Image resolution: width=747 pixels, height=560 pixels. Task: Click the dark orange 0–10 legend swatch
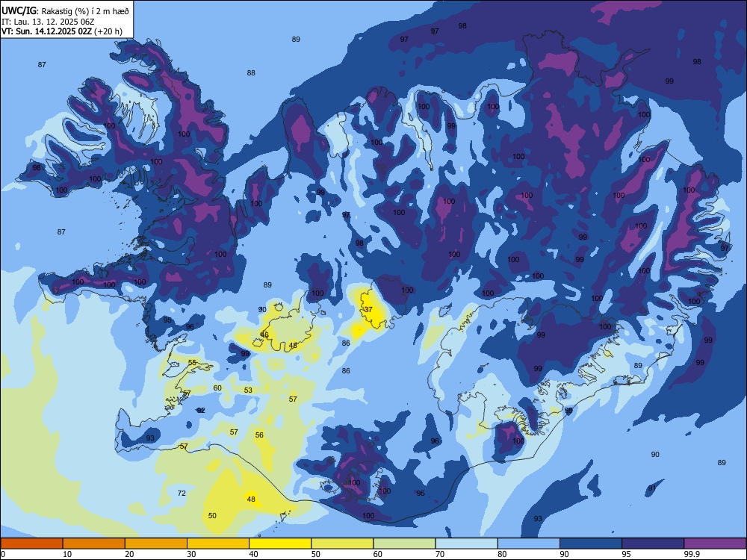31,544
